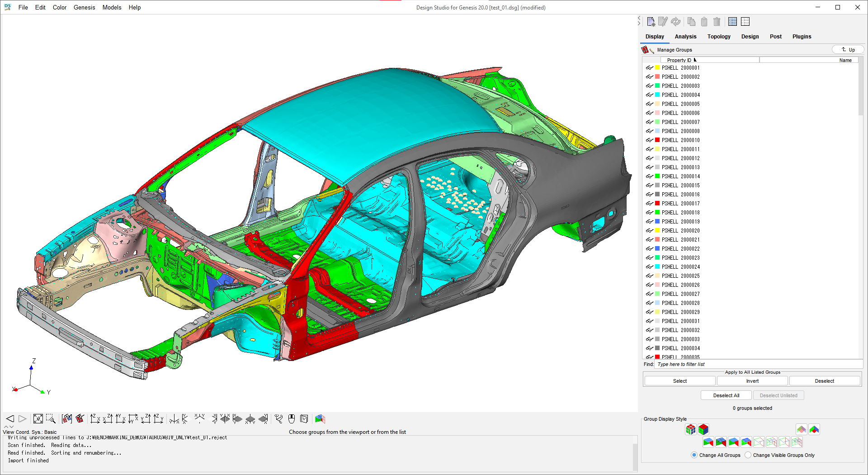868x475 pixels.
Task: Select the zoom box magnifier tool
Action: point(51,419)
